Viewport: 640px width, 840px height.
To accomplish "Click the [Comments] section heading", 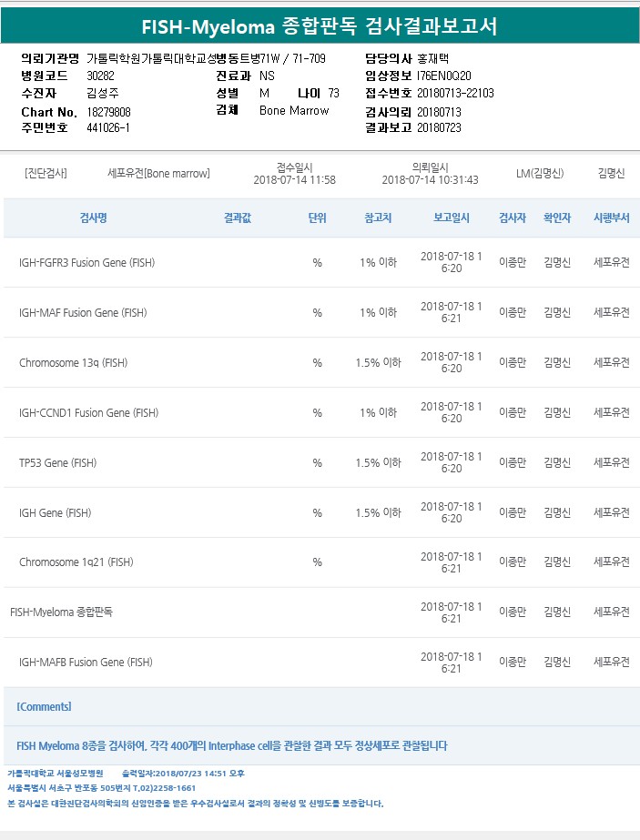I will point(44,706).
